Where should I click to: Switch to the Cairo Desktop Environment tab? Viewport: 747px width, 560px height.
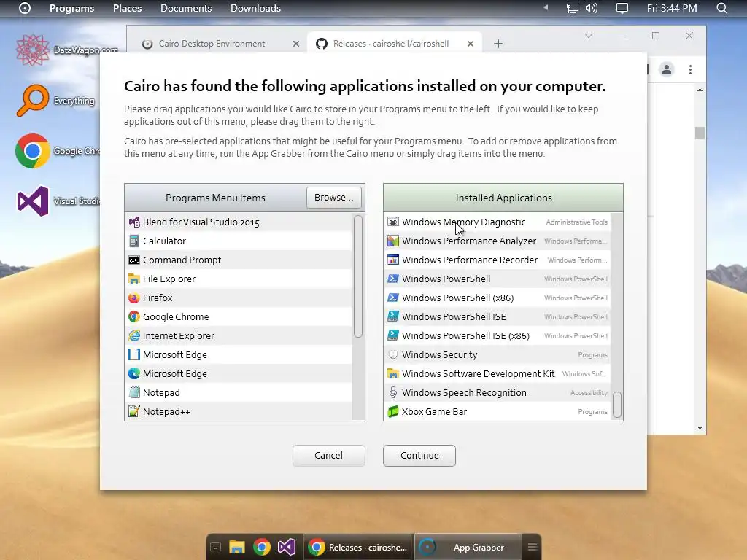pos(212,44)
